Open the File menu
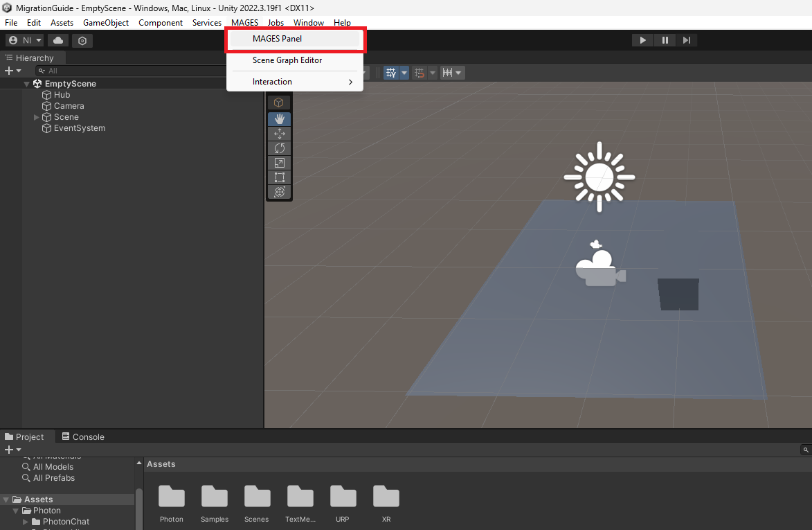Screen dimensions: 812x530 (11, 23)
